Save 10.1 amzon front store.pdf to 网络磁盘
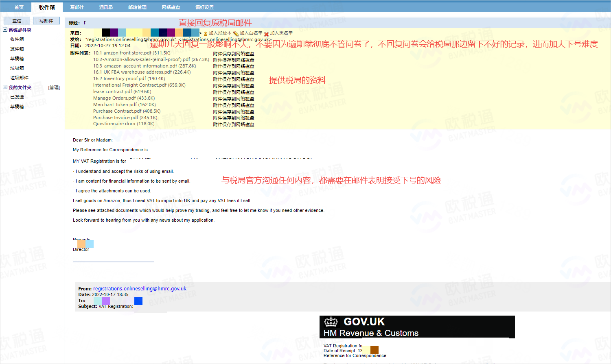Screen dimensions: 611x364 point(234,54)
